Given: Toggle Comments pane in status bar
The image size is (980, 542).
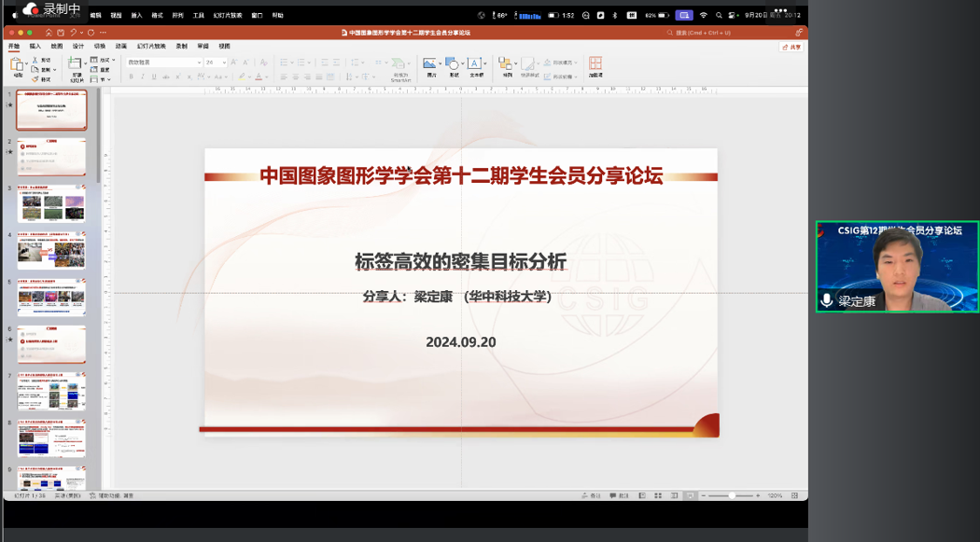Looking at the screenshot, I should (620, 495).
